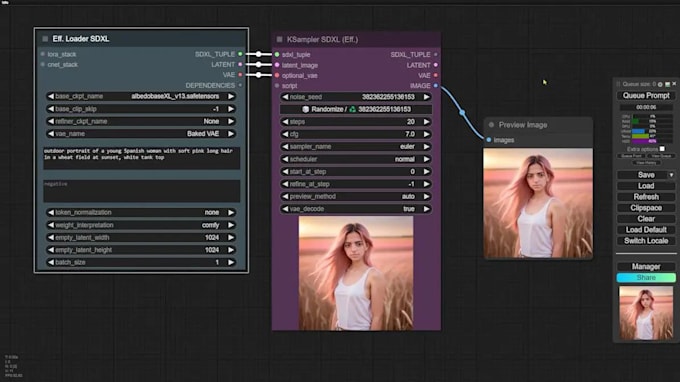Click the SDXL_TUPLE output dot on loader
This screenshot has width=680, height=382.
pyautogui.click(x=240, y=54)
